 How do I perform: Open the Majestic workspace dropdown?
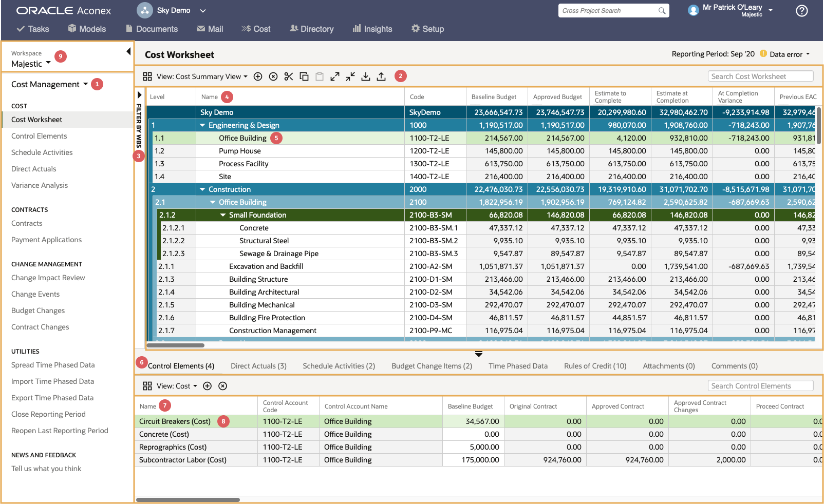[x=31, y=64]
